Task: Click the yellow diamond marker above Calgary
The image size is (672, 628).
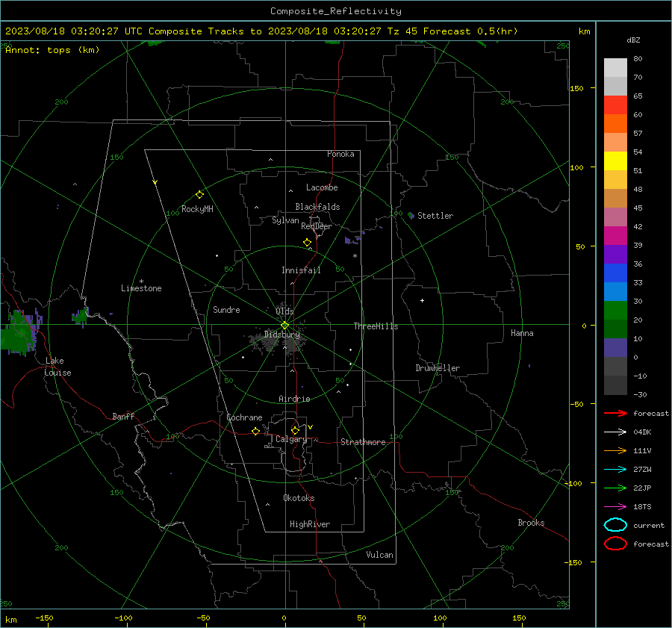Action: click(295, 430)
